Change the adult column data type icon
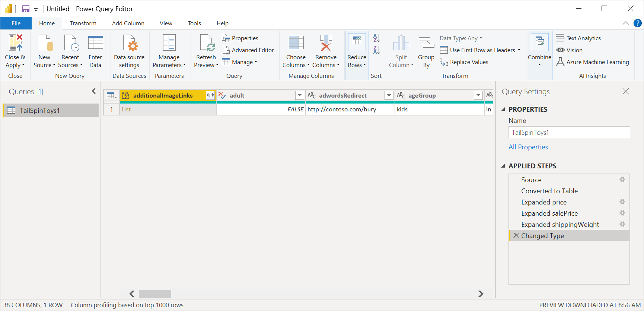644x311 pixels. [222, 96]
